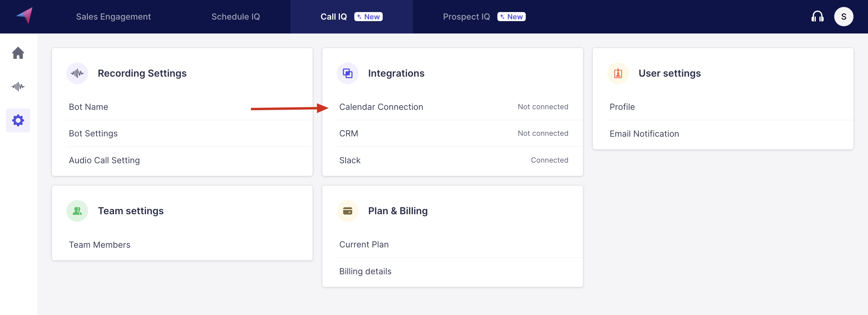Go to Audio Call Setting

coord(104,160)
